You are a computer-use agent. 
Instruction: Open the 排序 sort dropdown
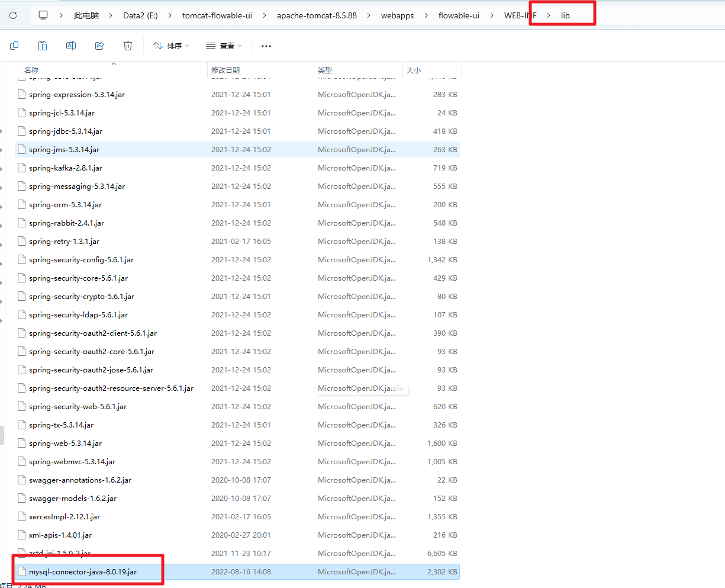coord(171,46)
